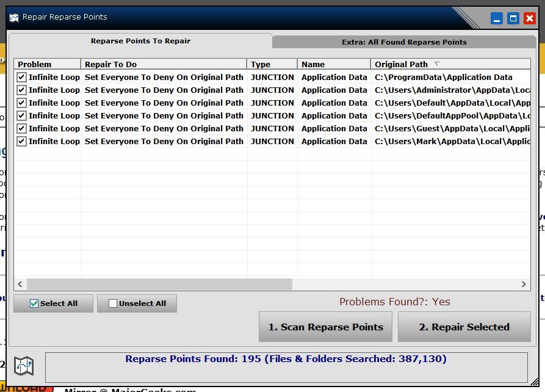
Task: Minimize the Repair Reparse Points window
Action: point(497,18)
